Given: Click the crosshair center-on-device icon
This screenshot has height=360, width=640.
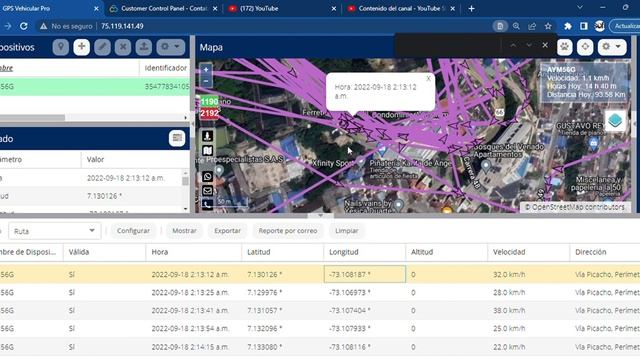Looking at the screenshot, I should tap(585, 47).
